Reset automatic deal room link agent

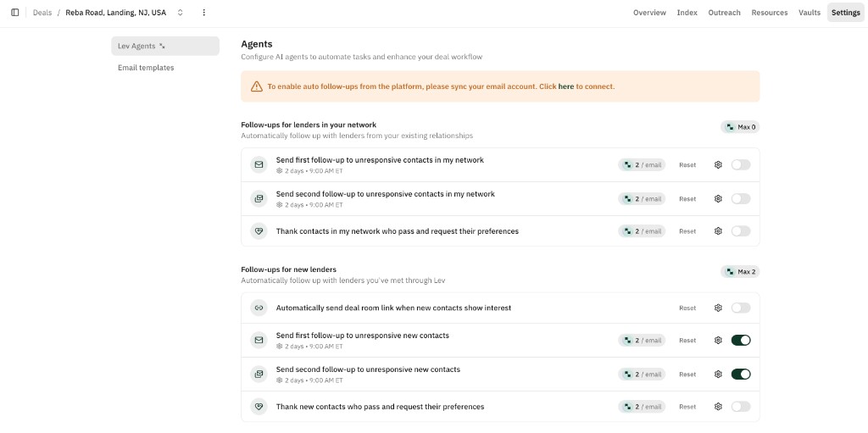click(x=687, y=308)
